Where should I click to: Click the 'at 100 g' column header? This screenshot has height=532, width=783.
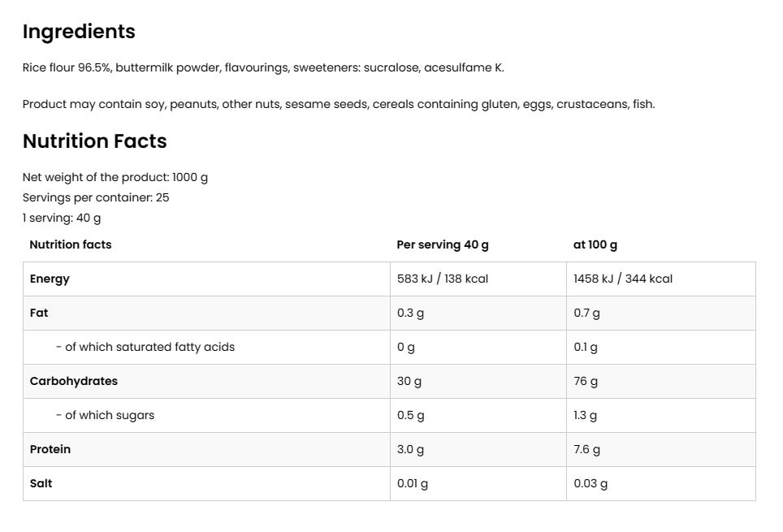[595, 244]
